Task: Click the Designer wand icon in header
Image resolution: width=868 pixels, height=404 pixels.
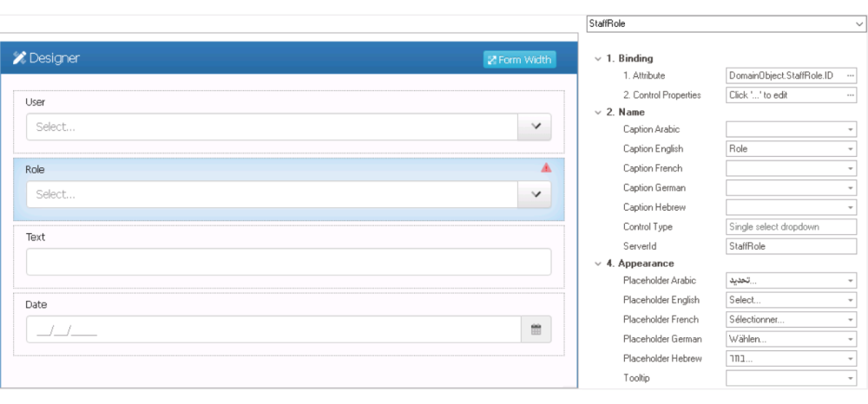Action: [x=19, y=59]
